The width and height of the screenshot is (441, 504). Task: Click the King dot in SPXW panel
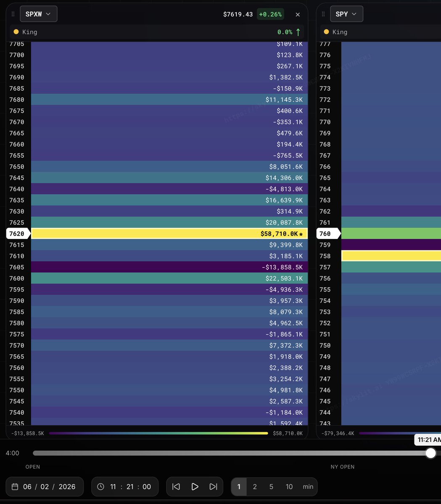tap(16, 31)
